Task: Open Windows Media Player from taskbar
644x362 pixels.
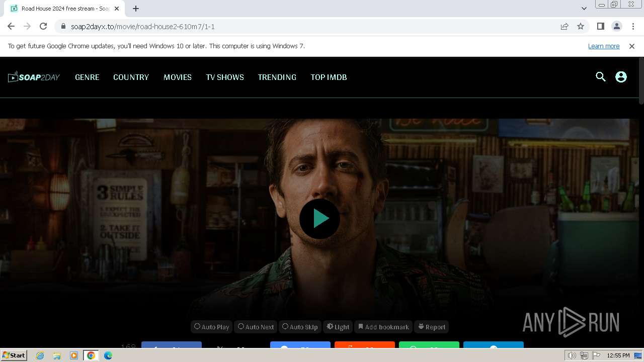Action: (x=74, y=355)
